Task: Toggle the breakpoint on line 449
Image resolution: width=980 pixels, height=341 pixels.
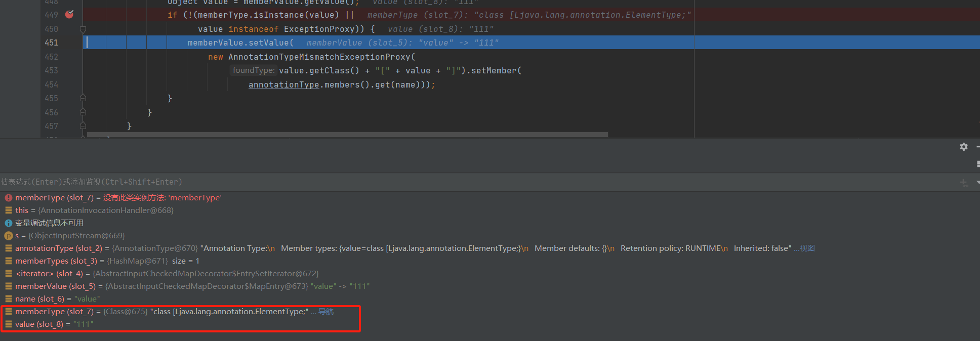Action: (x=69, y=14)
